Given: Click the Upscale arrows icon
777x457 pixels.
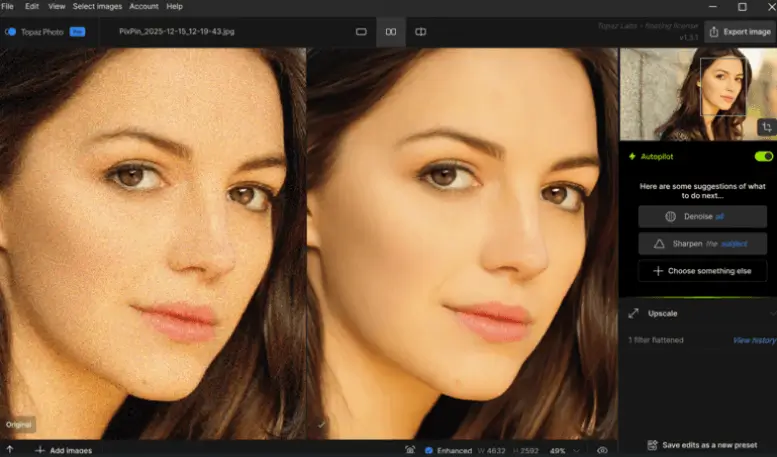Looking at the screenshot, I should tap(633, 313).
